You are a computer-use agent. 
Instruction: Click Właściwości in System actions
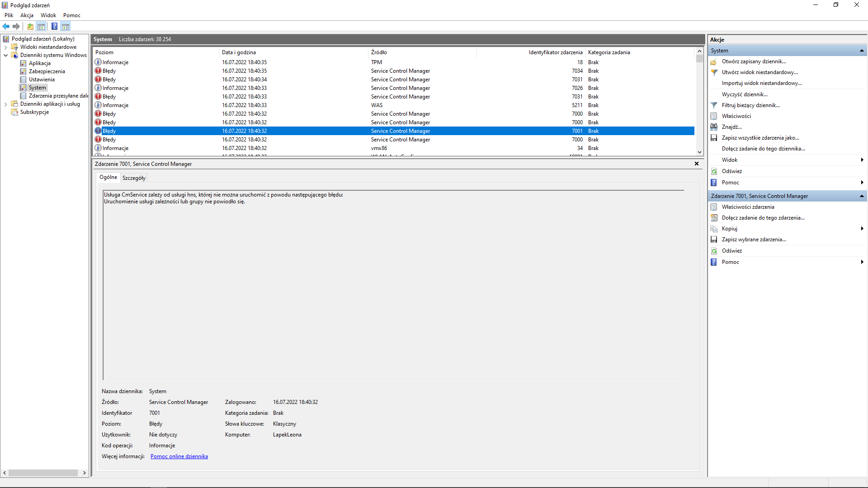click(736, 116)
